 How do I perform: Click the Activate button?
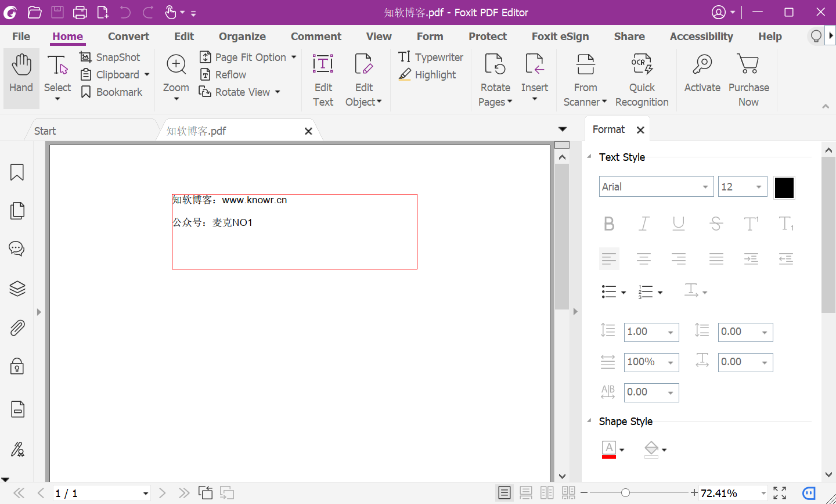click(x=702, y=73)
